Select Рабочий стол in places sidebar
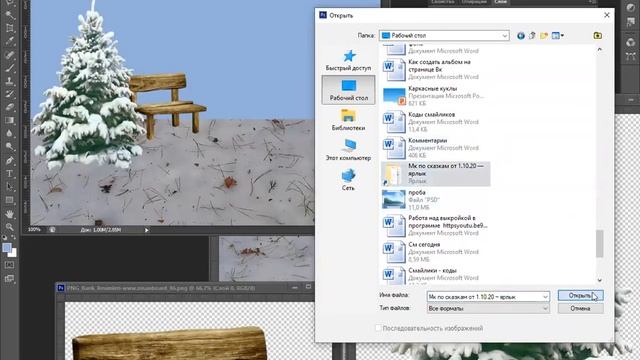 (x=349, y=90)
